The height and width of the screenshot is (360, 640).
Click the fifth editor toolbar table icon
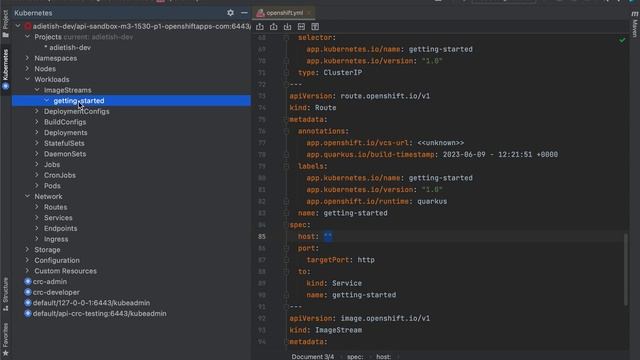[315, 27]
